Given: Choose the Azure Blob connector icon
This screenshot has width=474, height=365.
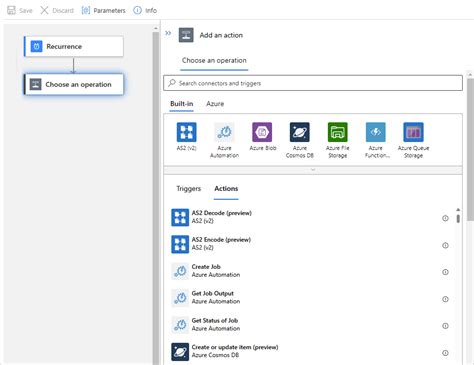Looking at the screenshot, I should click(262, 132).
